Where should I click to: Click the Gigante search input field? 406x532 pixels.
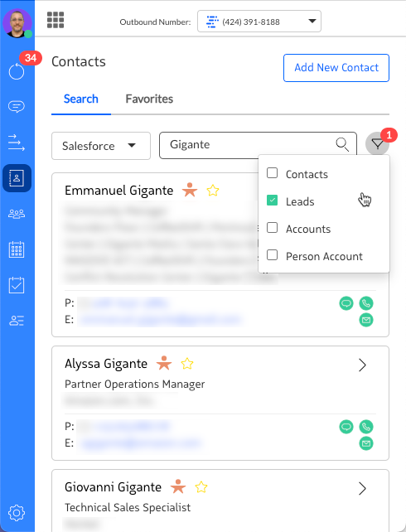[x=258, y=145]
